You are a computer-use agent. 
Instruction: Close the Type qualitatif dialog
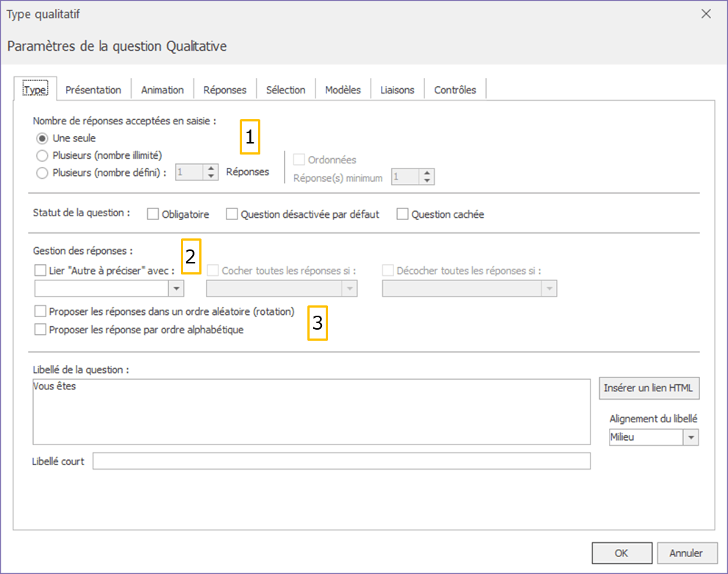point(706,14)
